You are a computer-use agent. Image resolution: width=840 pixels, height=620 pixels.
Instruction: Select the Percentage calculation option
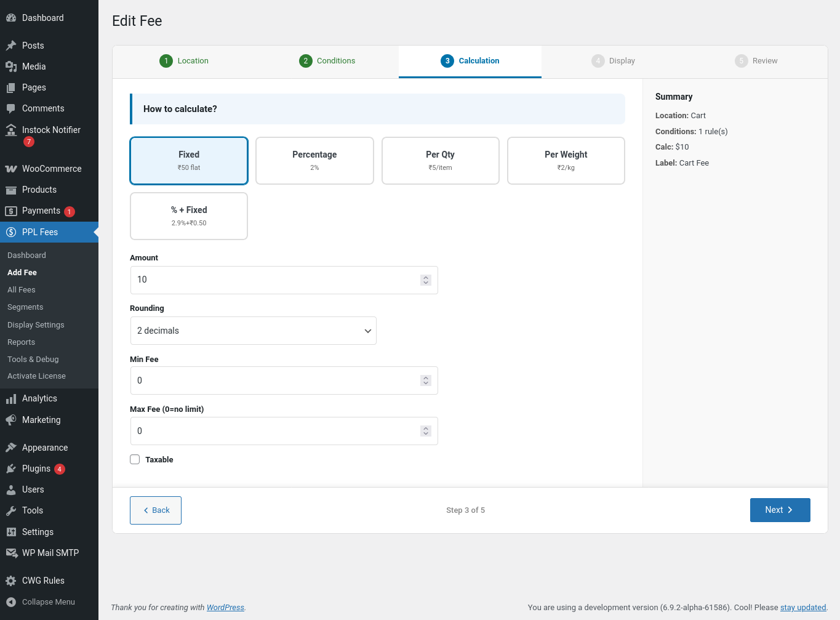coord(314,161)
